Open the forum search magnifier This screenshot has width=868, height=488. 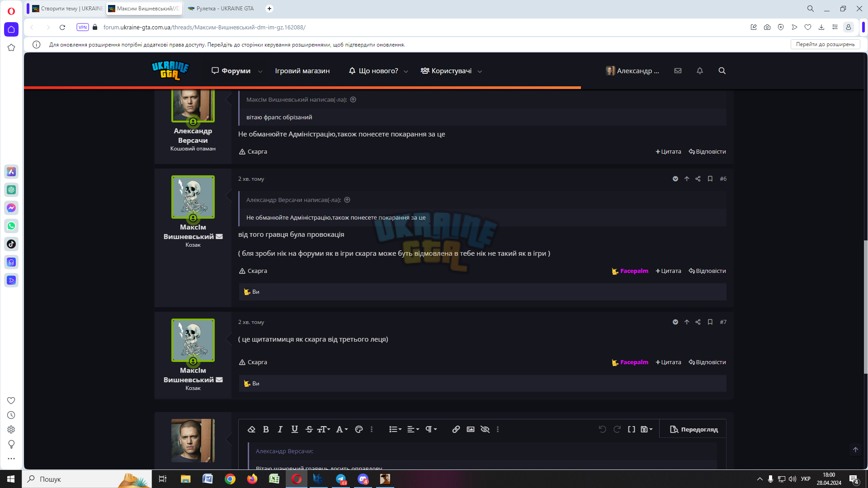[722, 71]
